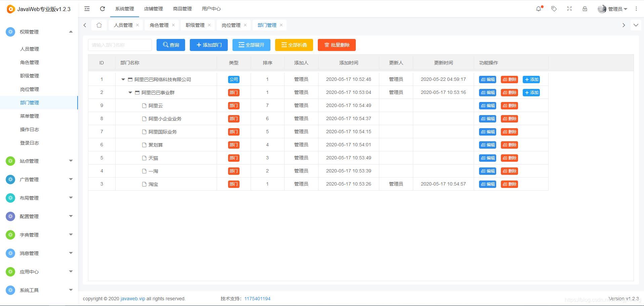Close the 职级管理 tab
The height and width of the screenshot is (306, 644).
209,25
